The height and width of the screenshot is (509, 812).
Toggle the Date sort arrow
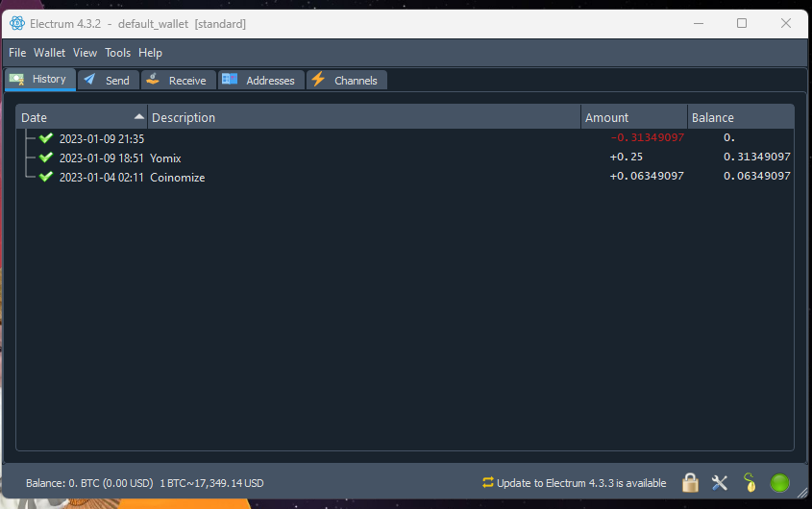tap(138, 117)
